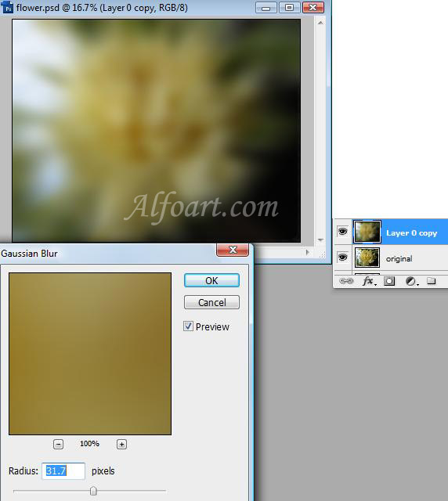Click the Radius slider handle

coord(93,491)
